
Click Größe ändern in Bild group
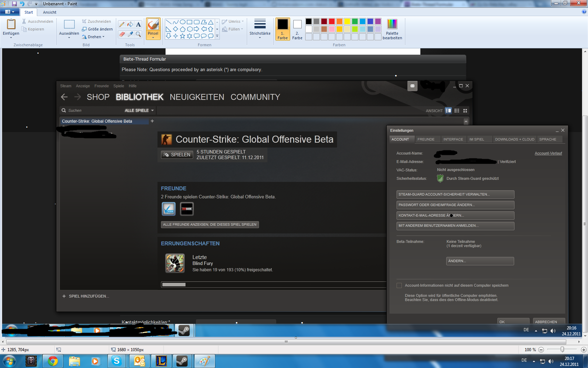click(97, 29)
